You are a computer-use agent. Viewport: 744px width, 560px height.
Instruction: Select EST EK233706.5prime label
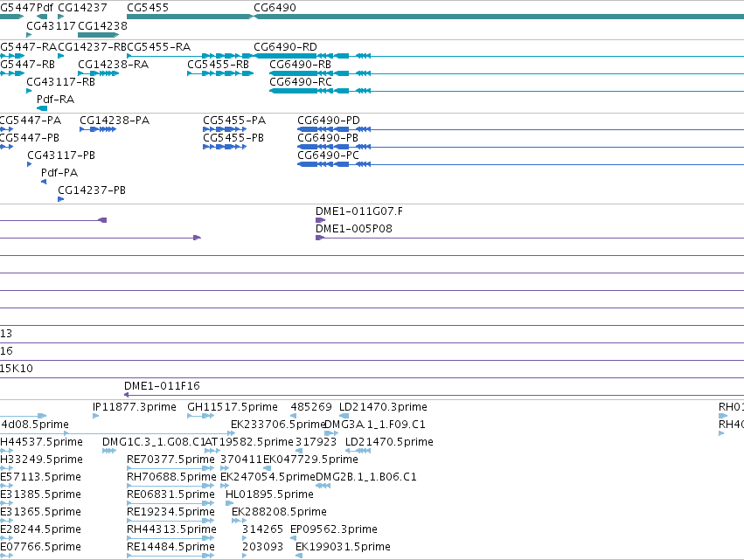coord(278,425)
